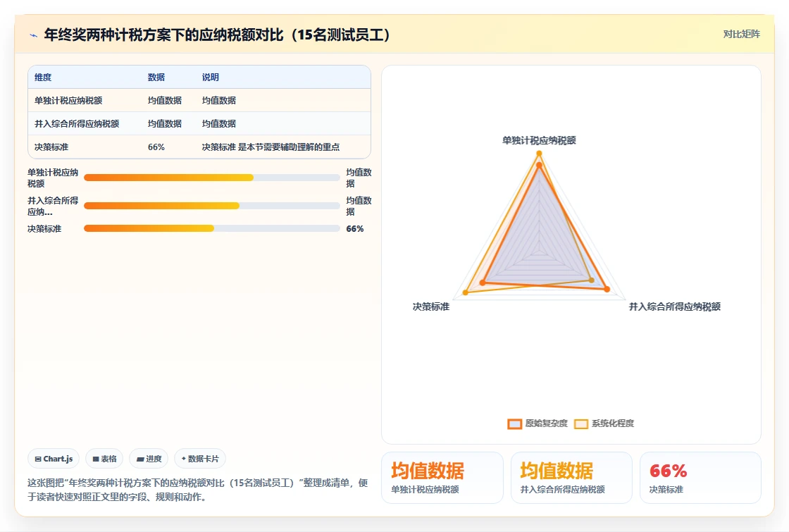
Task: Click the description paragraph below tags
Action: [197, 490]
